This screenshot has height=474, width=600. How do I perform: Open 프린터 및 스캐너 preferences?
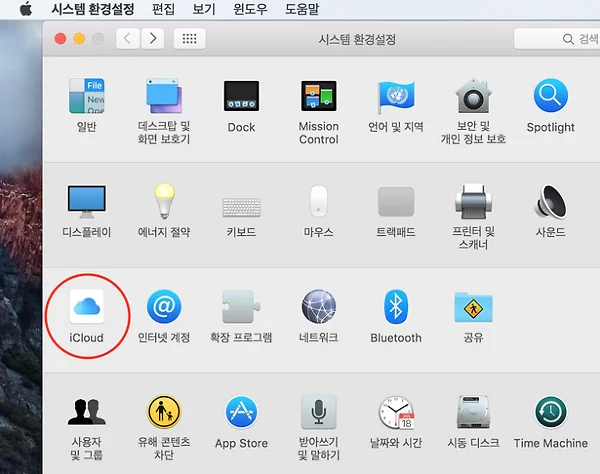(473, 217)
